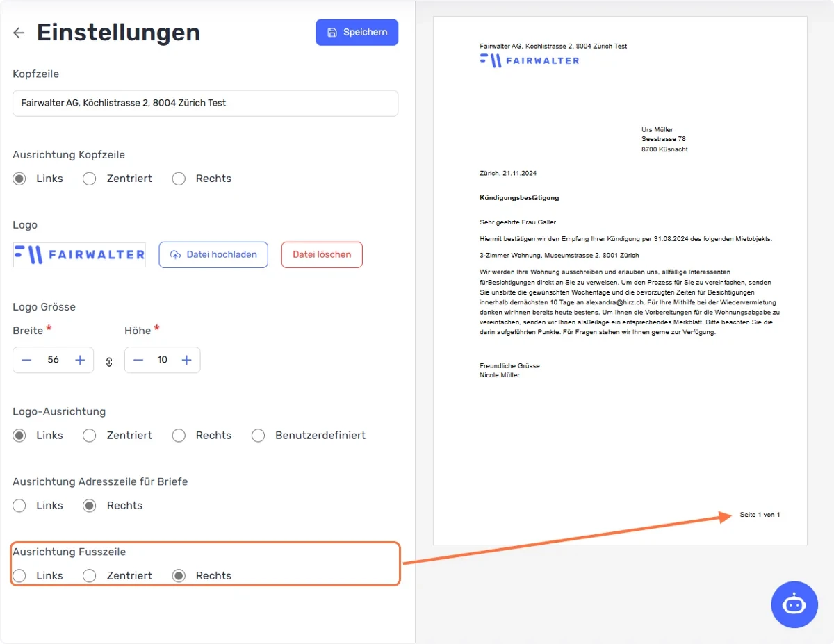Viewport: 834px width, 644px height.
Task: Click the '8700 Küsnacht' address line
Action: tap(664, 149)
